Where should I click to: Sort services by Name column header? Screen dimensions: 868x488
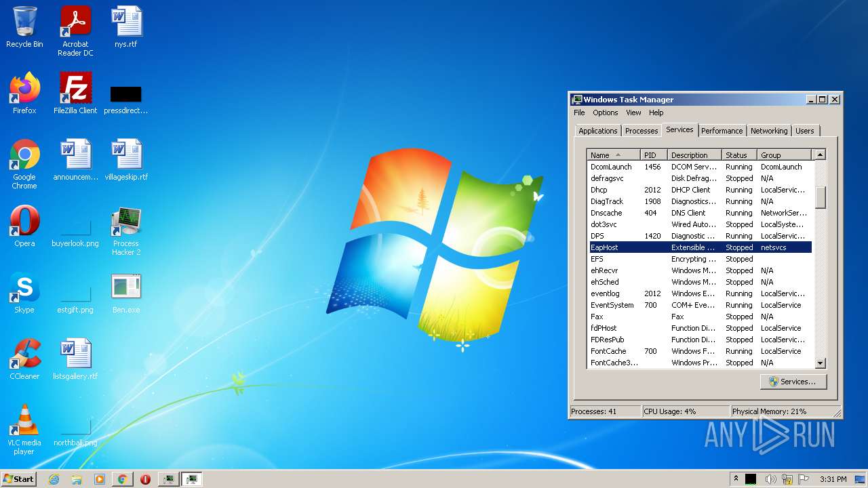[x=614, y=155]
